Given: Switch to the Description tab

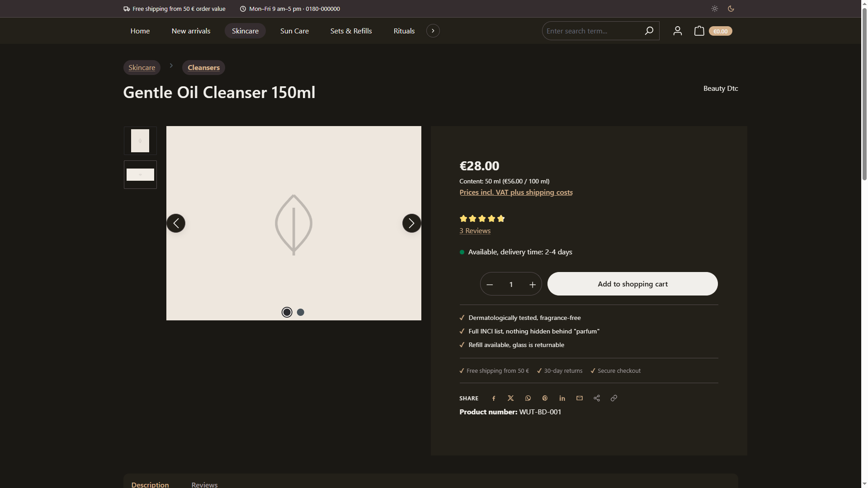Looking at the screenshot, I should pyautogui.click(x=150, y=484).
